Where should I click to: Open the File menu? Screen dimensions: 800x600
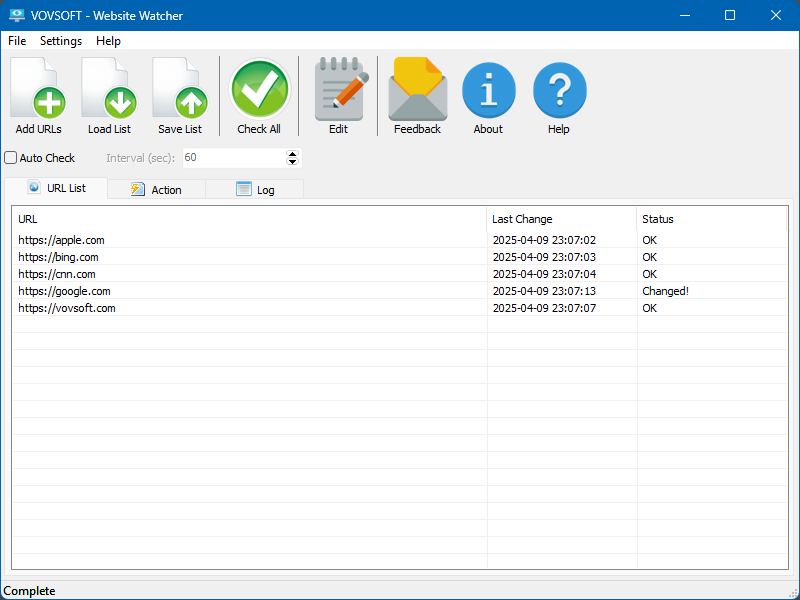coord(16,41)
